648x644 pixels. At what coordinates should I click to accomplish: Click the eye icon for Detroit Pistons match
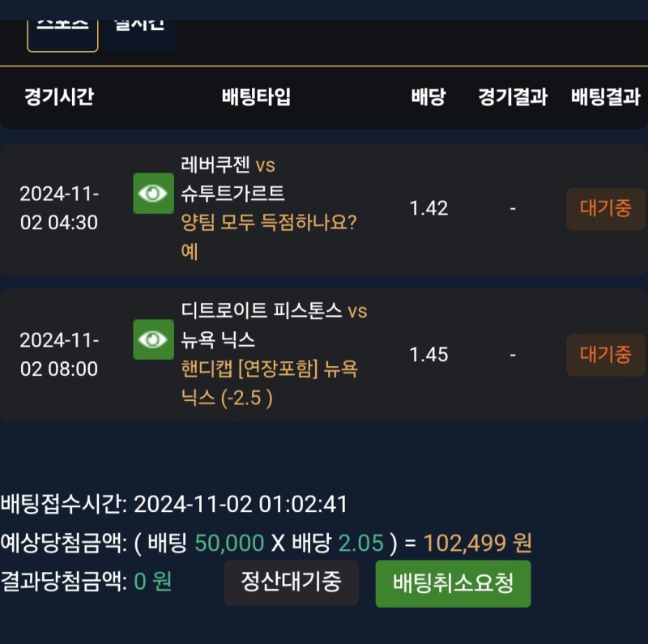(154, 340)
